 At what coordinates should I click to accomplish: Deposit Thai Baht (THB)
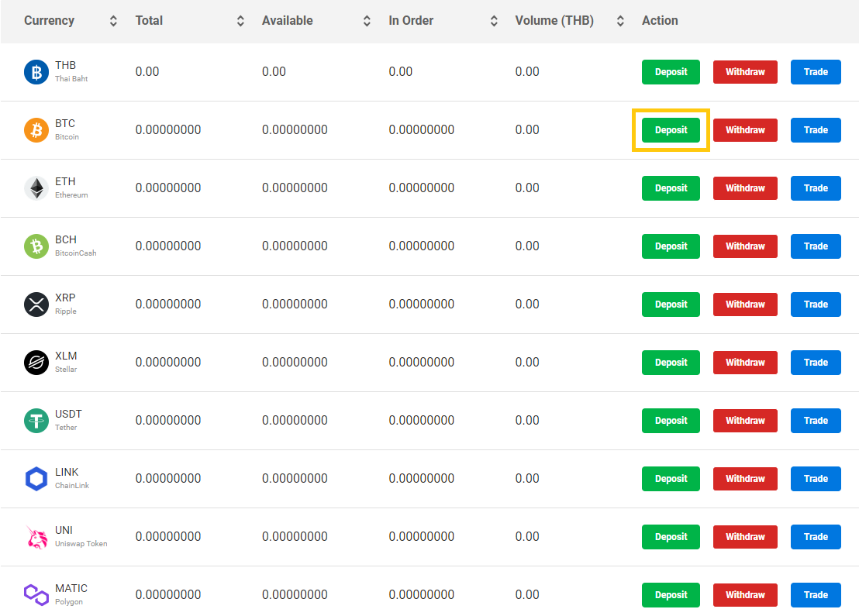point(671,72)
